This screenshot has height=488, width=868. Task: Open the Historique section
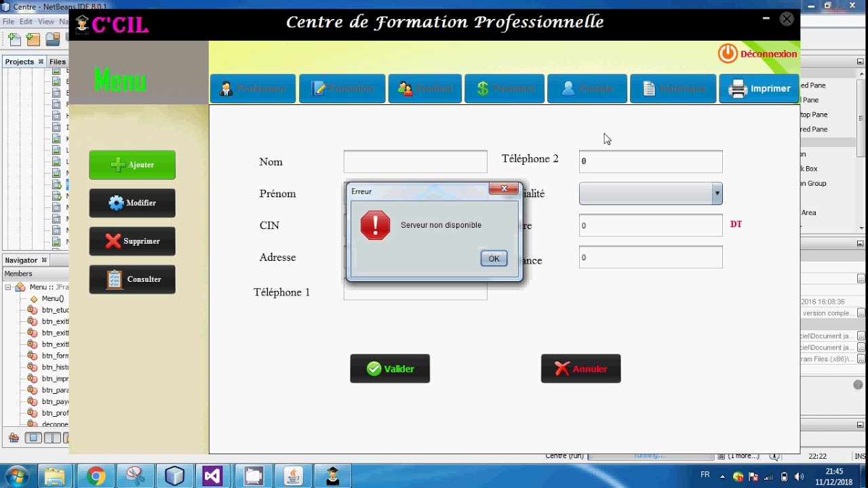coord(673,89)
